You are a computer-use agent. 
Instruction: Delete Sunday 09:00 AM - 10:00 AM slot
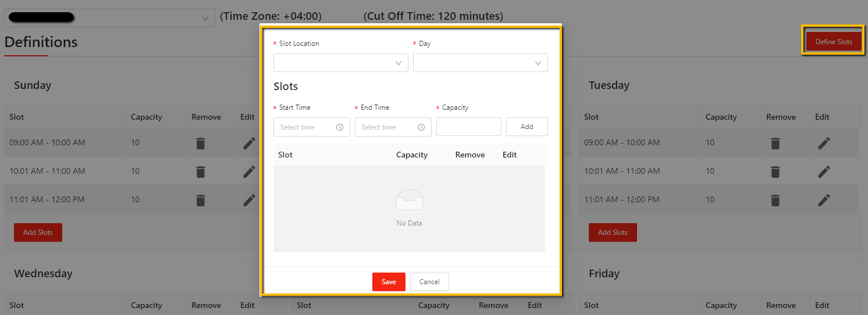click(x=200, y=143)
